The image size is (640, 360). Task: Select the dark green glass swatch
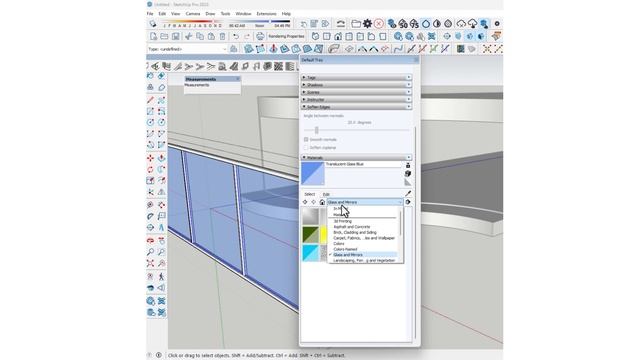point(311,235)
